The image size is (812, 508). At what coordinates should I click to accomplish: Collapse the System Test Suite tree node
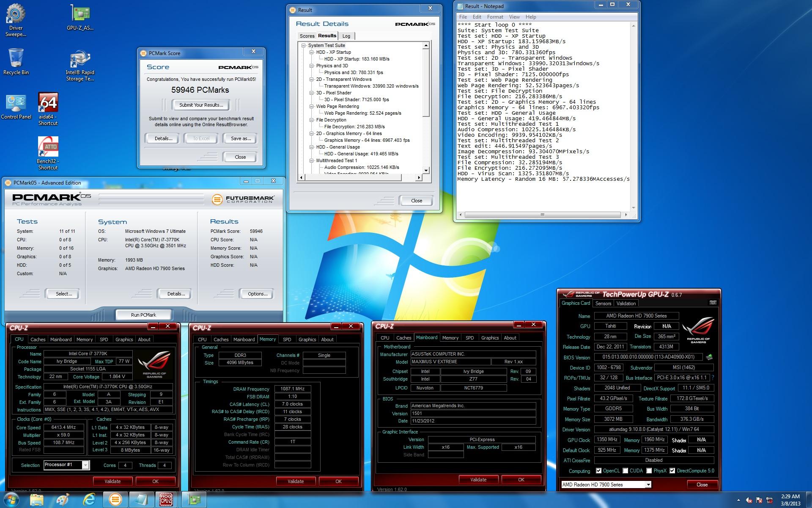click(x=303, y=45)
